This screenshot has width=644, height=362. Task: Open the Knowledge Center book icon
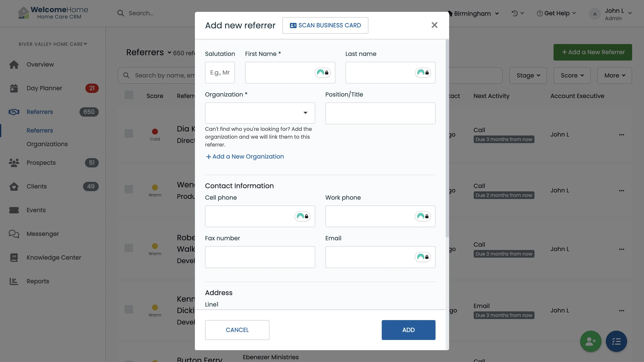[14, 258]
